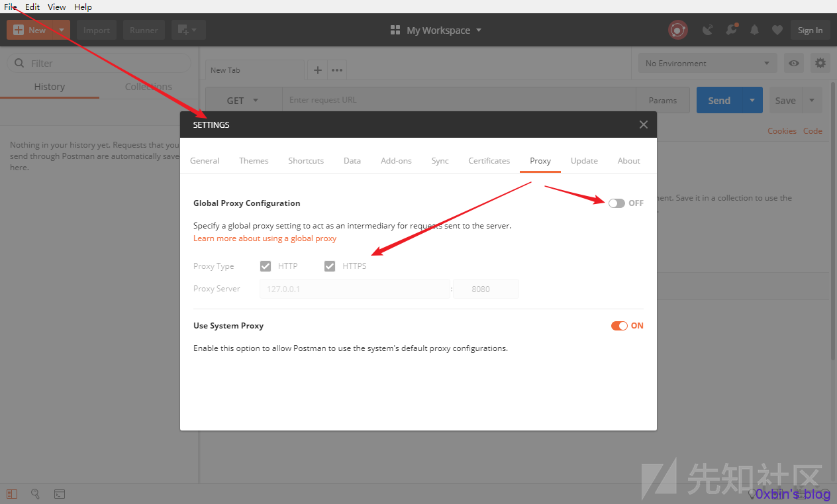Click the Params button
Screen dimensions: 837x504
[663, 101]
